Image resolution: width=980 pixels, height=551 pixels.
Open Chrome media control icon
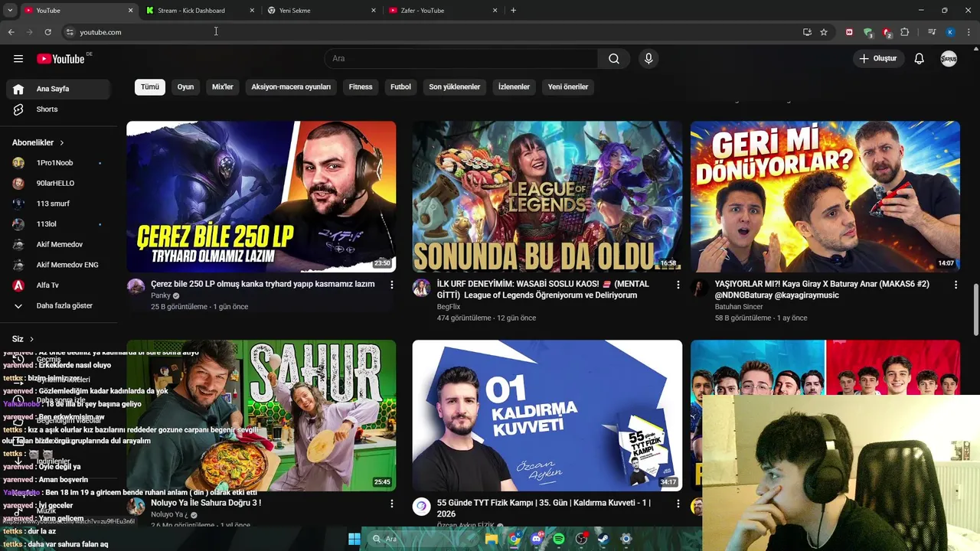click(x=932, y=32)
